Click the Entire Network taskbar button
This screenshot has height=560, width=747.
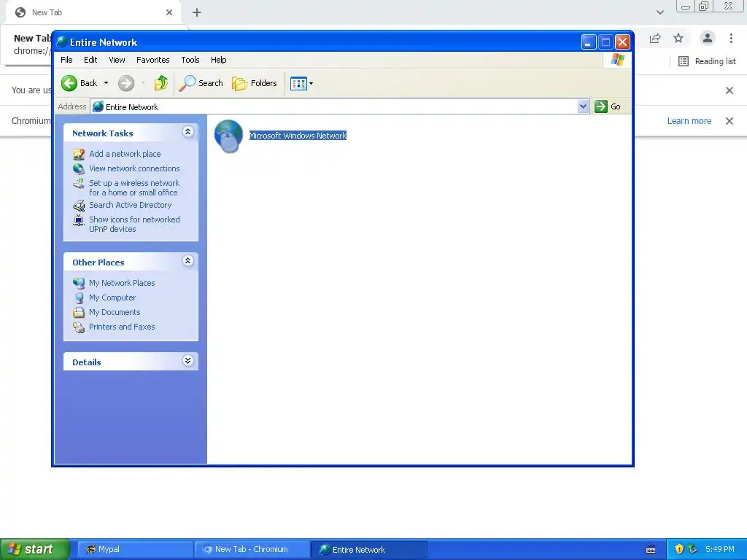coord(368,550)
